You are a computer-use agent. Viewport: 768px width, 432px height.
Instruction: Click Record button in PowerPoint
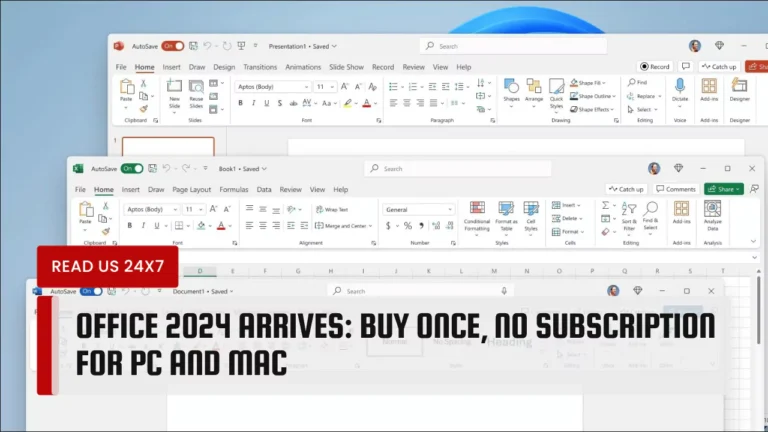654,67
